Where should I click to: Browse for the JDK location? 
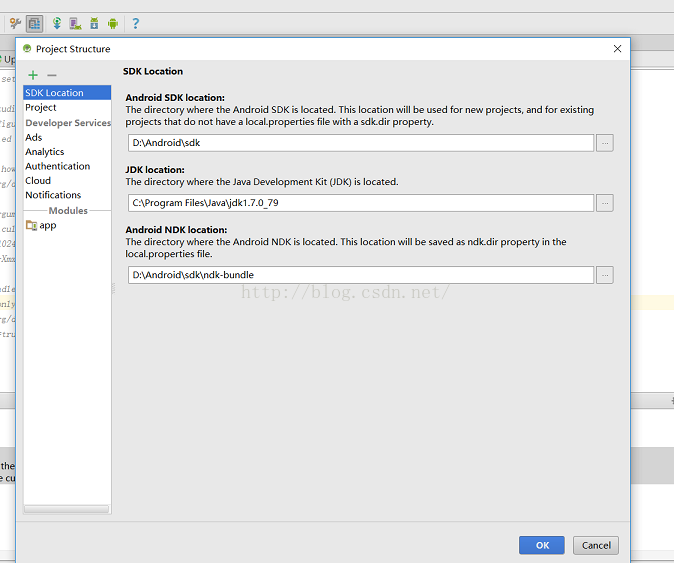pyautogui.click(x=604, y=203)
